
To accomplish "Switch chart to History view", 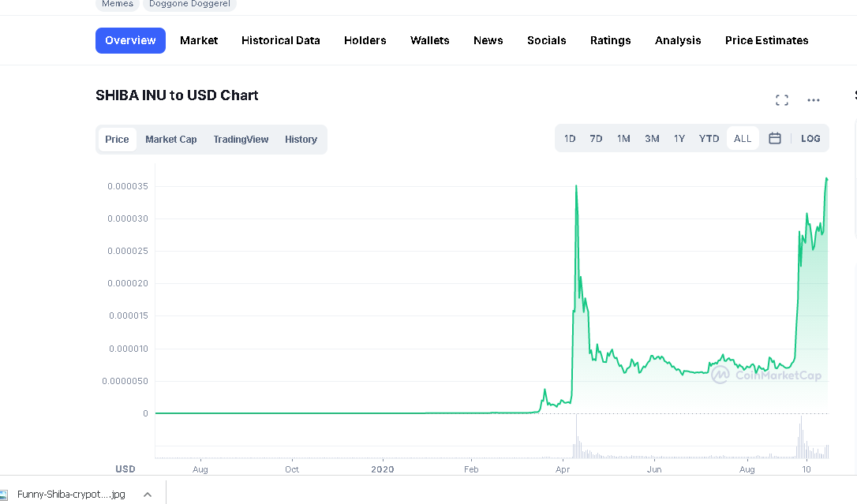I will pyautogui.click(x=301, y=140).
